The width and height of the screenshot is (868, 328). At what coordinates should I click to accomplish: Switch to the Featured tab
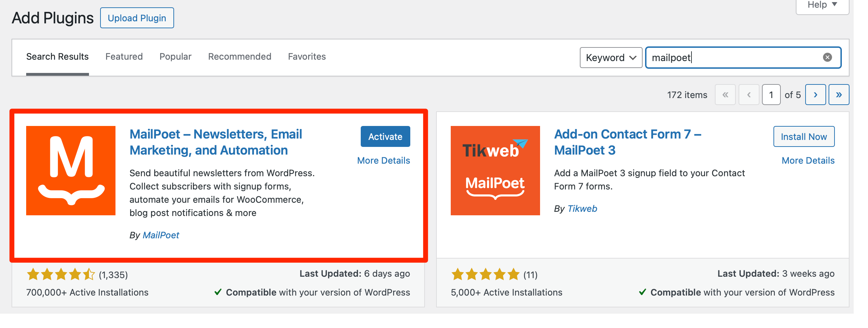pos(124,57)
